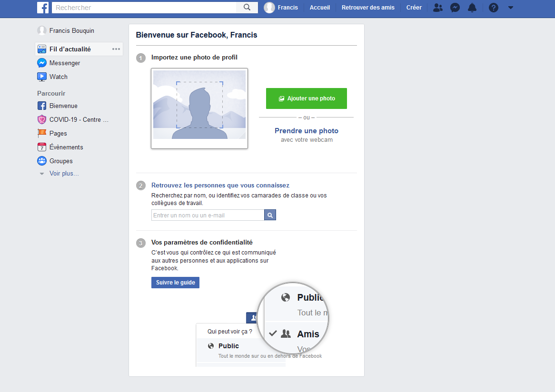Open the notifications bell

(x=472, y=8)
